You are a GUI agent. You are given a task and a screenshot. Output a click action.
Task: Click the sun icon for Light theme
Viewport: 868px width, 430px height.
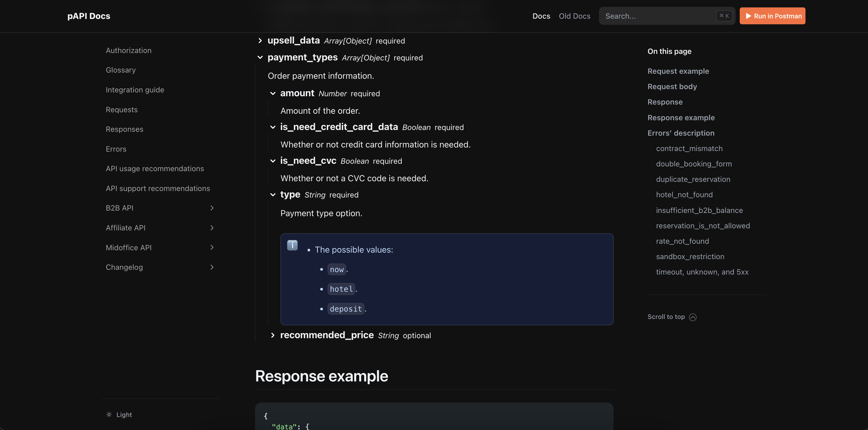click(x=109, y=415)
